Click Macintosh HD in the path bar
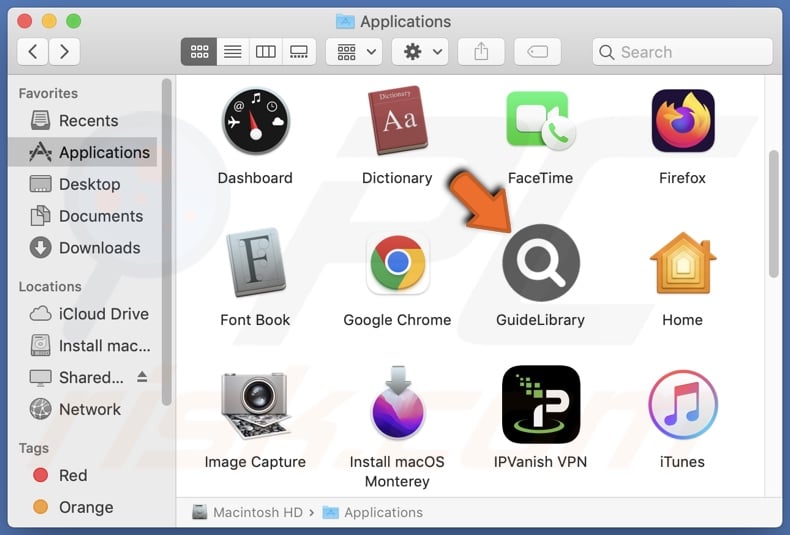790x535 pixels. [248, 512]
